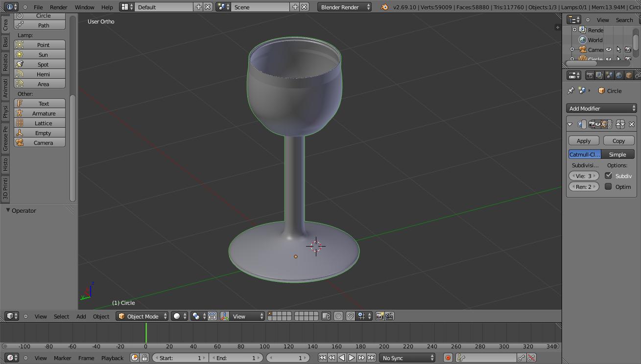
Task: Click the Scene name field
Action: 261,7
